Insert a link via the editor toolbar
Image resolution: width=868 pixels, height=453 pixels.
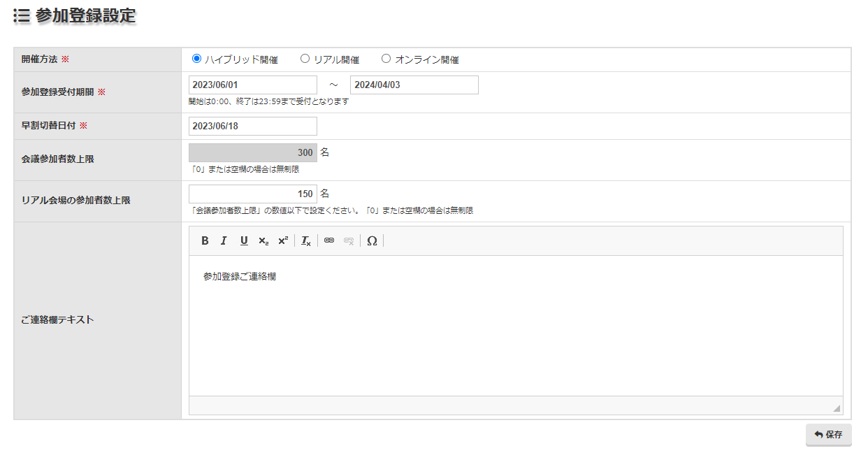click(329, 240)
